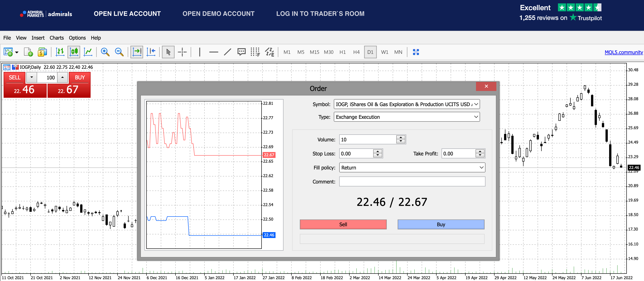Open the File menu
Viewport: 644px width, 281px height.
coord(7,38)
